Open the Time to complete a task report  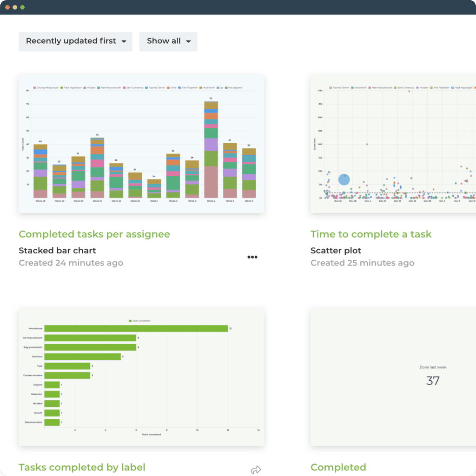(x=371, y=234)
